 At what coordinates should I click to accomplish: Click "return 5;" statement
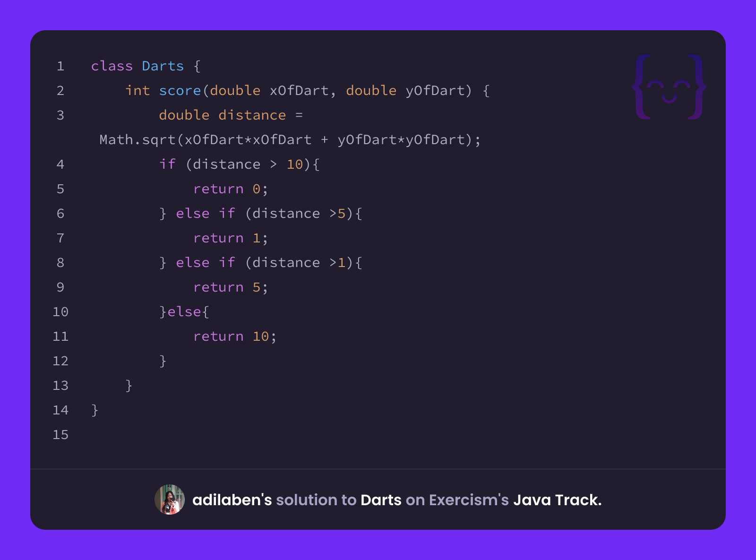point(231,287)
